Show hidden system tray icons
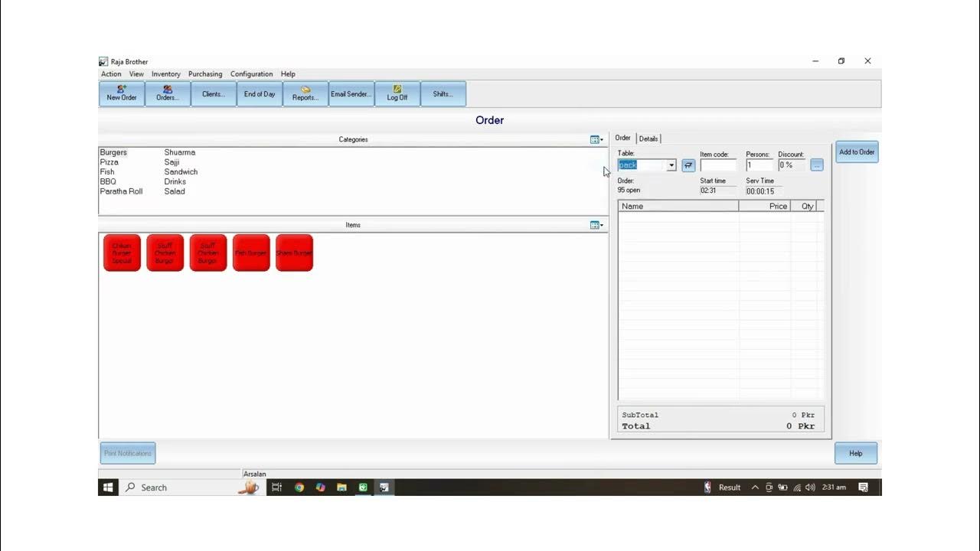Screen dimensions: 980x551 pyautogui.click(x=755, y=487)
